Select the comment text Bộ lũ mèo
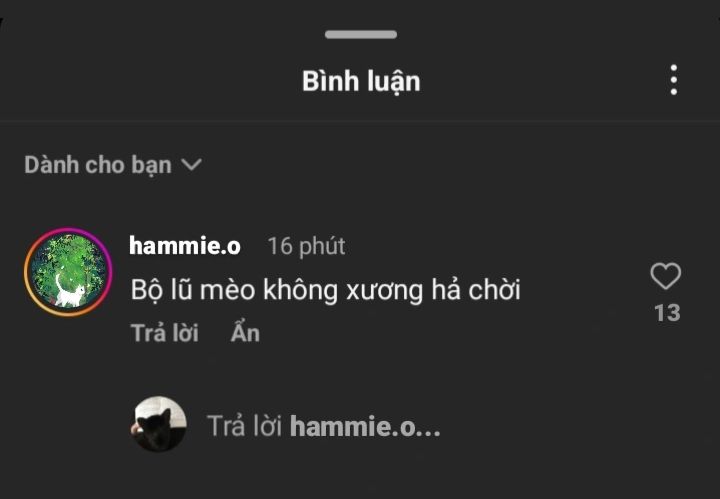This screenshot has height=499, width=720. pos(193,290)
